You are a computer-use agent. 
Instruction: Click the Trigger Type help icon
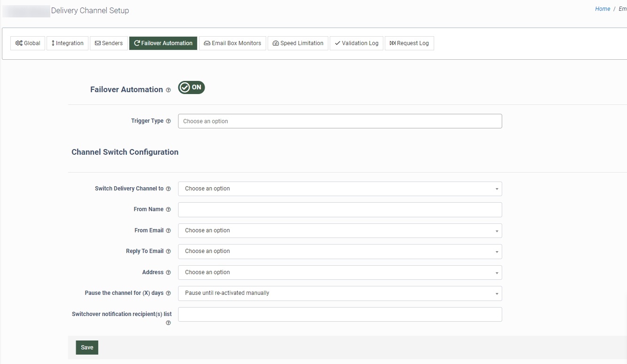click(x=168, y=121)
